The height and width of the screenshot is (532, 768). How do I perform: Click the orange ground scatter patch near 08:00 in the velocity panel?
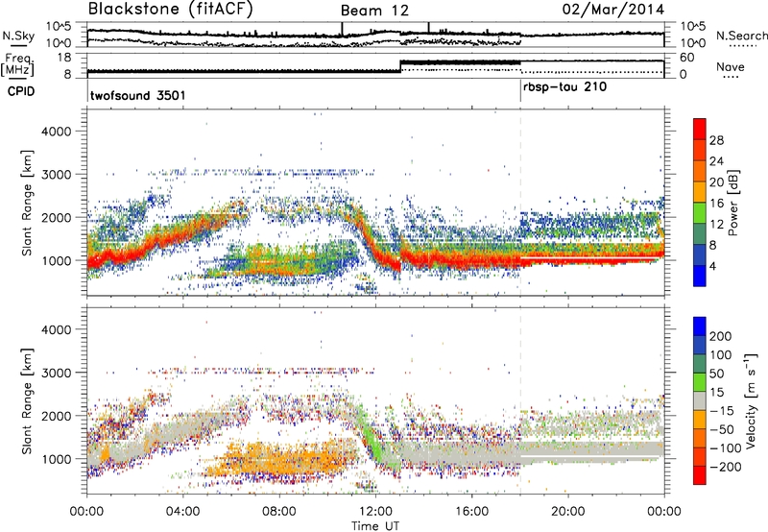[281, 458]
